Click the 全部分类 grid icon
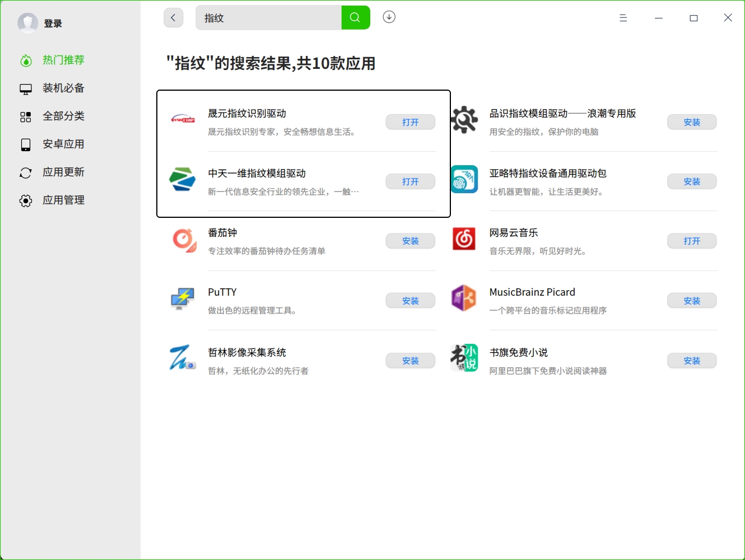Screen dimensions: 745x560 coord(26,117)
